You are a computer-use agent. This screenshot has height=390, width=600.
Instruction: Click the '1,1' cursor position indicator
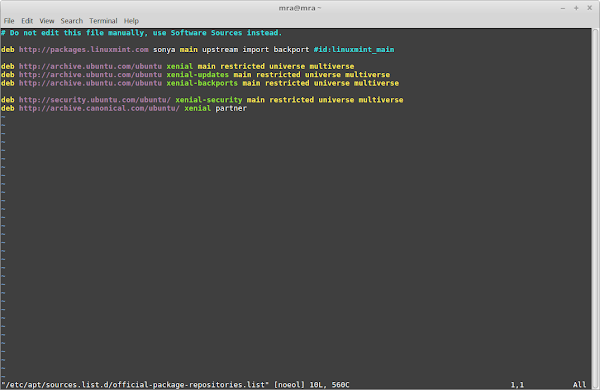click(517, 385)
